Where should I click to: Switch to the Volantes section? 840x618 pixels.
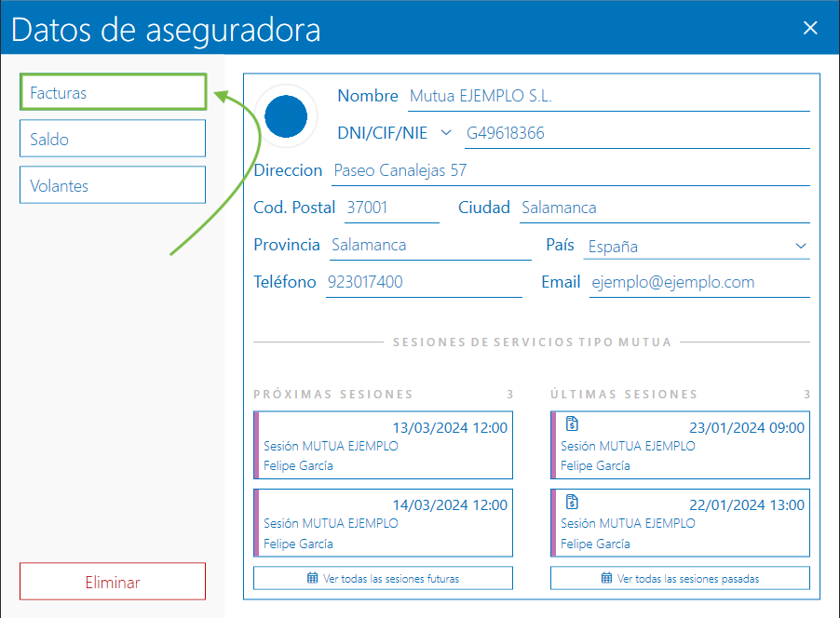tap(112, 184)
